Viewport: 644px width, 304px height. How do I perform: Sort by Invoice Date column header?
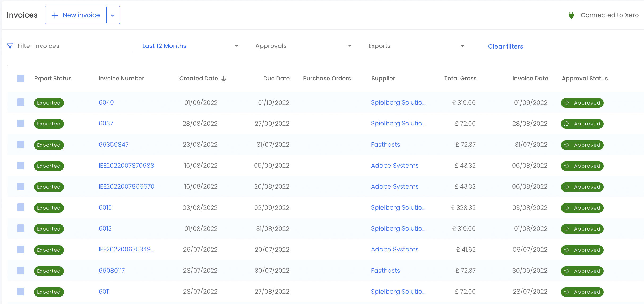[530, 79]
